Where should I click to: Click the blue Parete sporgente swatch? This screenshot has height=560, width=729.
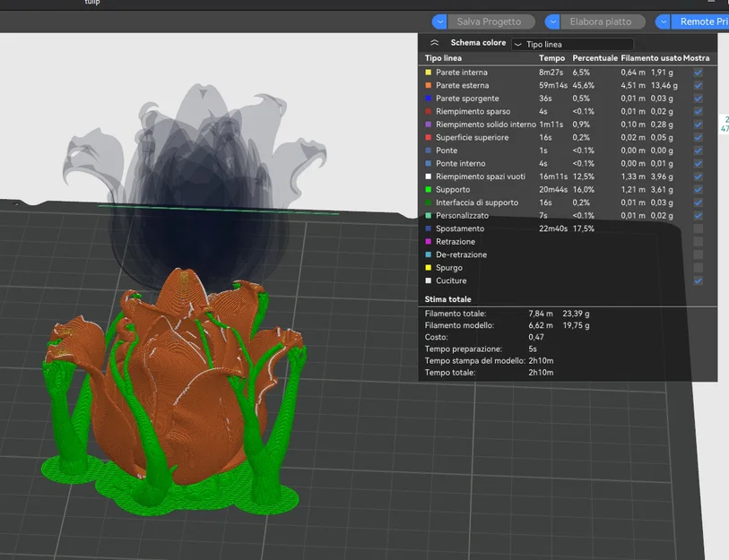tap(429, 99)
